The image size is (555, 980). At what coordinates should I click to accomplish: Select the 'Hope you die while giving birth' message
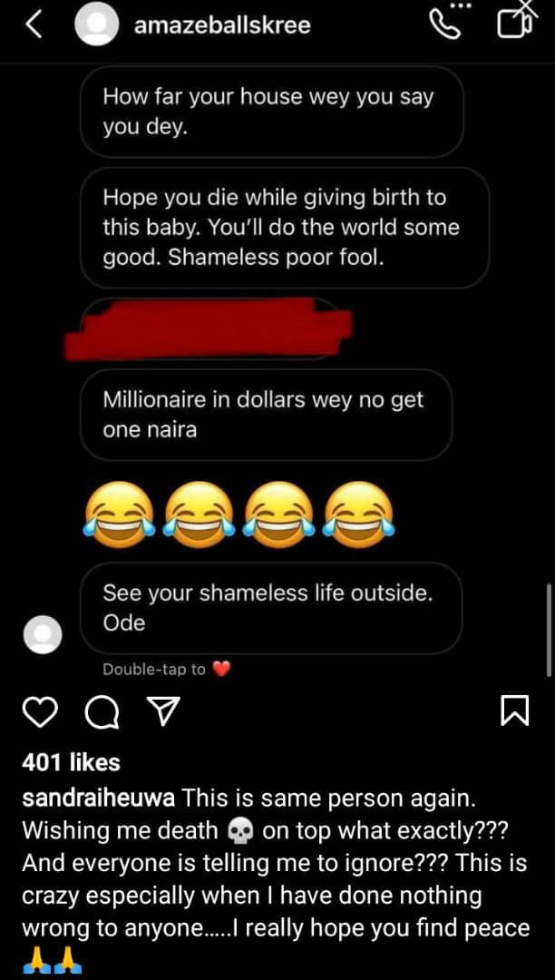[x=284, y=228]
